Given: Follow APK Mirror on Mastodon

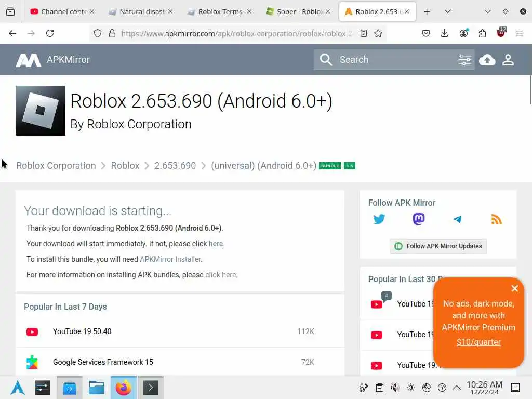Looking at the screenshot, I should pyautogui.click(x=419, y=219).
